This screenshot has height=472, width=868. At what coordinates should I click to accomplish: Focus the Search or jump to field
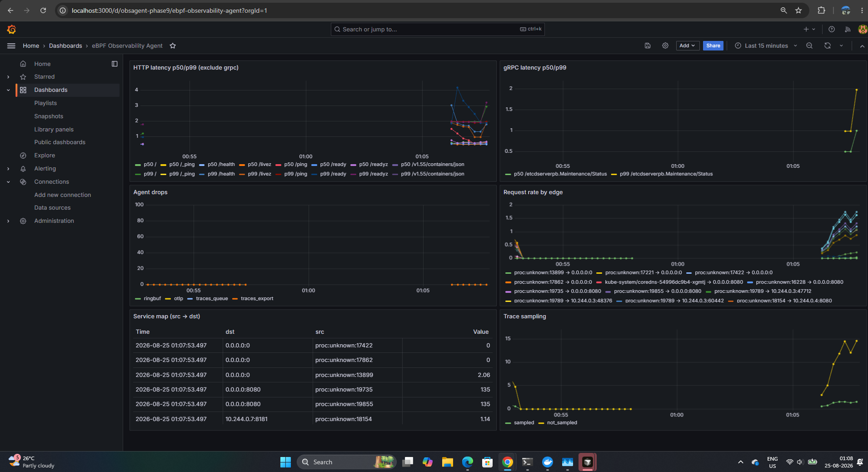pyautogui.click(x=438, y=29)
